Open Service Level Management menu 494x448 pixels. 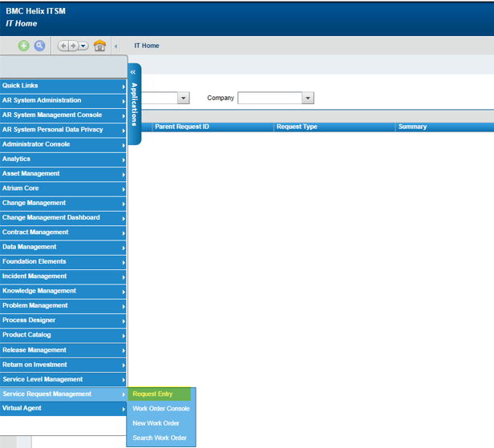(x=63, y=379)
